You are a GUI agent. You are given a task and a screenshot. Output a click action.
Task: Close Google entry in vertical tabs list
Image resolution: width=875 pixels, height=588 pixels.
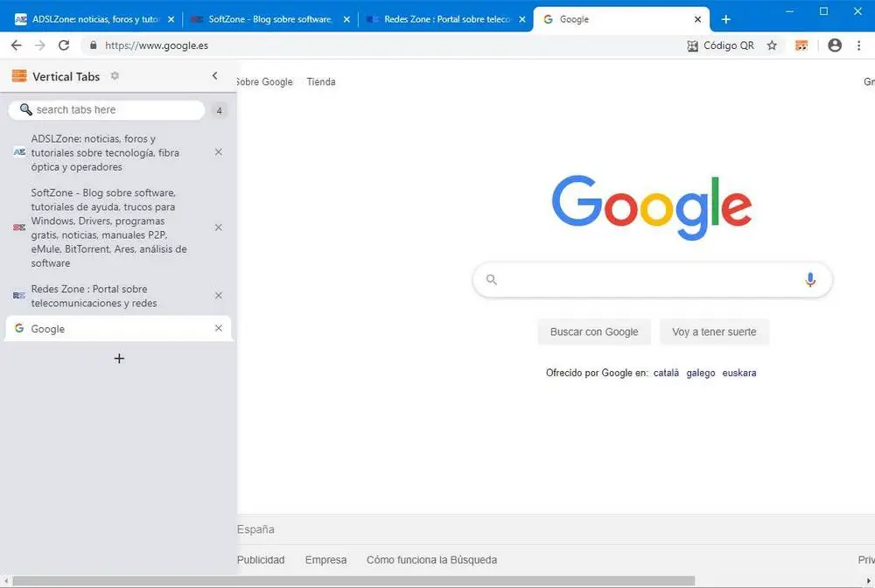coord(219,328)
